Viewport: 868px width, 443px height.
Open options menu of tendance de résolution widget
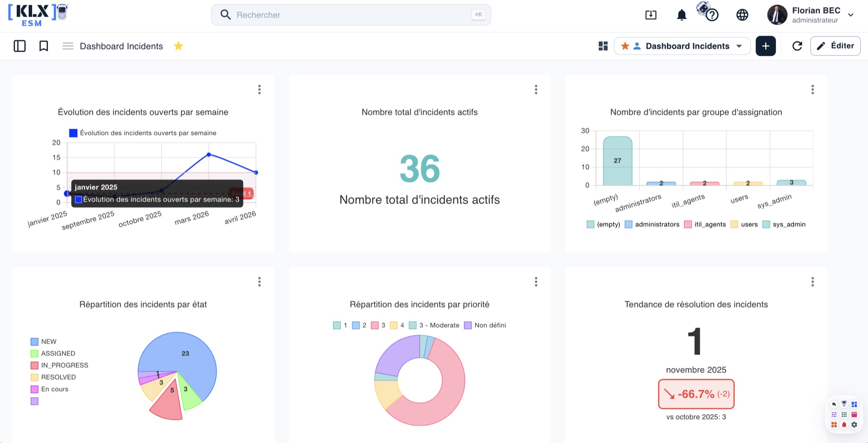812,282
